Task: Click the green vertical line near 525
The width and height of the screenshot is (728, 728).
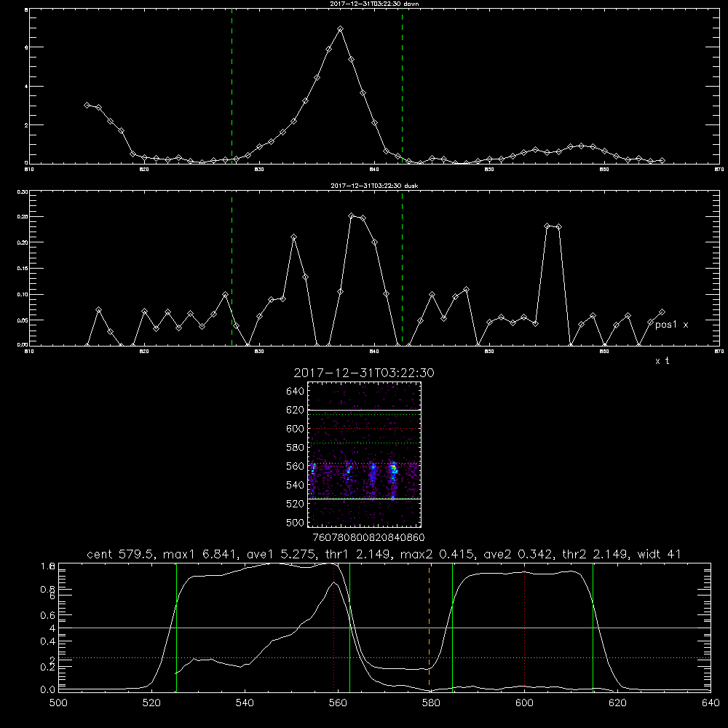Action: coord(176,627)
